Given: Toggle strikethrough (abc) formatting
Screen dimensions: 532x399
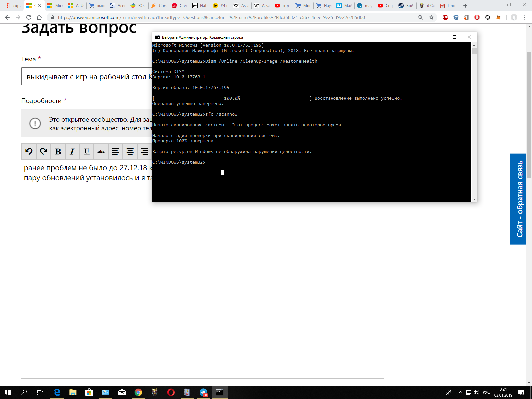Looking at the screenshot, I should [101, 152].
